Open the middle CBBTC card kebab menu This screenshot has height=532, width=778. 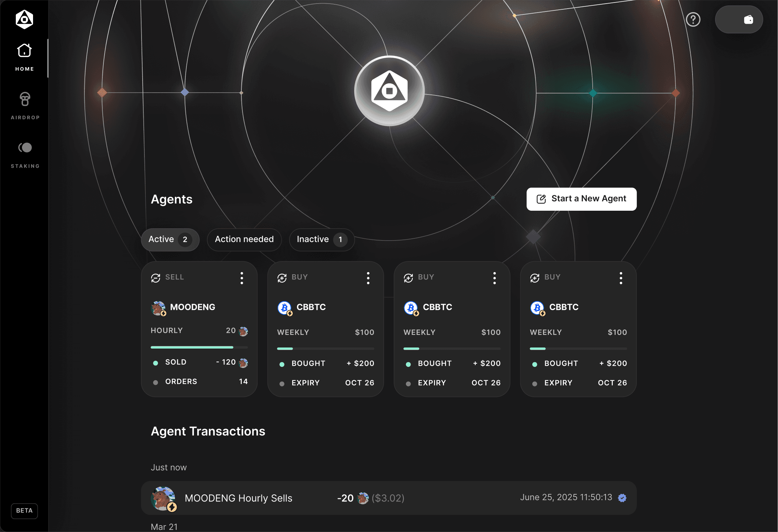coord(495,278)
